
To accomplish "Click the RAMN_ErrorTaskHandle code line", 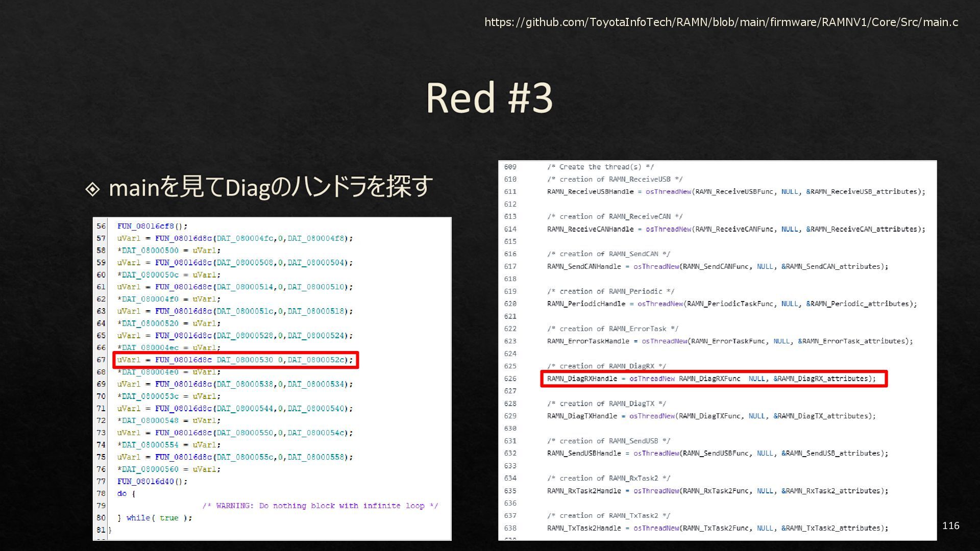I will coord(729,341).
